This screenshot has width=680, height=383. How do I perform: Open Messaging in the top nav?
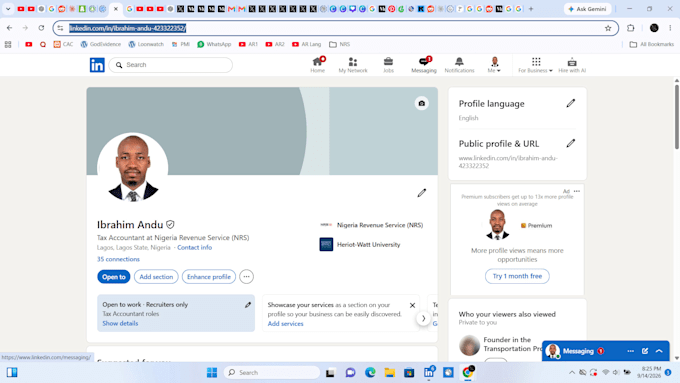click(424, 65)
